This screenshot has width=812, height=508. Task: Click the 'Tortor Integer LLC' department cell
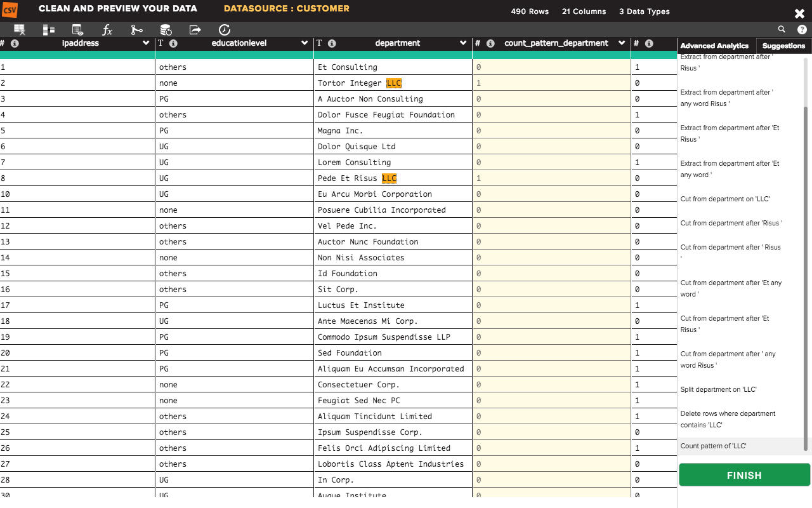[x=393, y=83]
